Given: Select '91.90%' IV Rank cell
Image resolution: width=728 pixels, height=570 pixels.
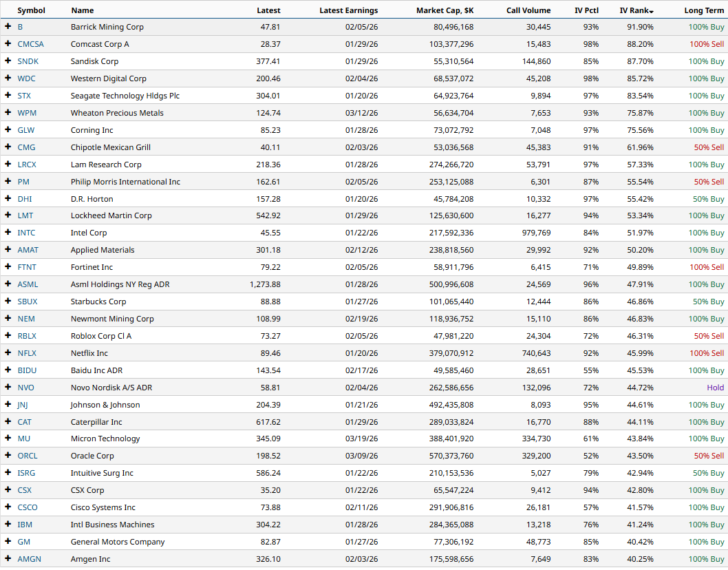Looking at the screenshot, I should click(x=640, y=27).
